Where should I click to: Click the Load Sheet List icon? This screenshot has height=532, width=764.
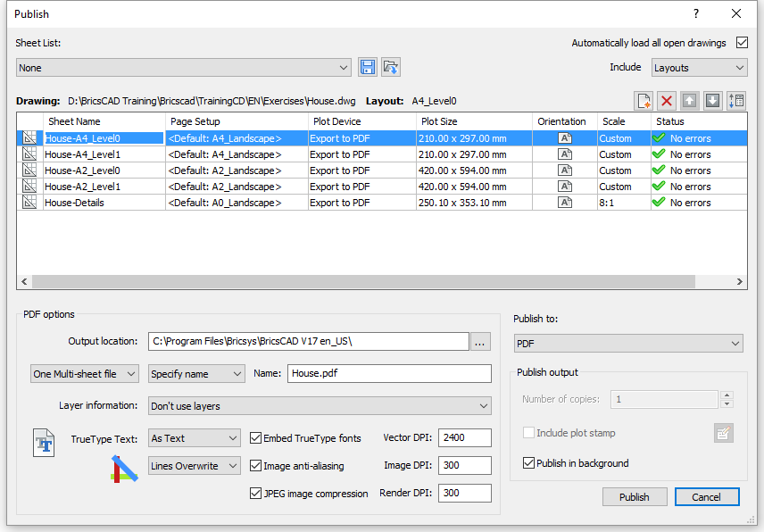[x=391, y=67]
